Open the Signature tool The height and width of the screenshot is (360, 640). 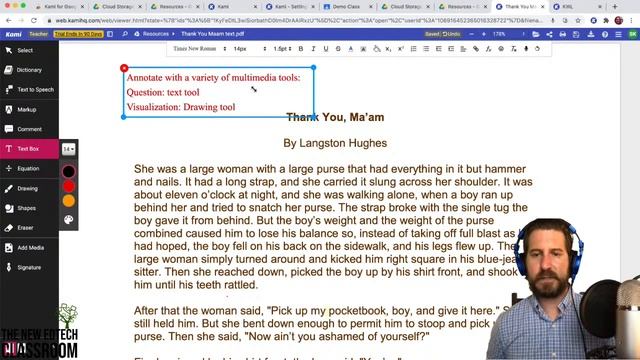coord(29,267)
